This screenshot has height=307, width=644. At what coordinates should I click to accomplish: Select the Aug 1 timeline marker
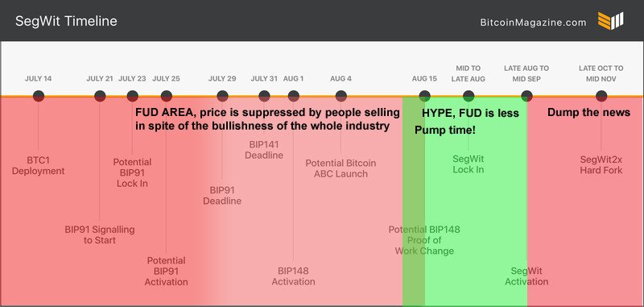point(293,96)
